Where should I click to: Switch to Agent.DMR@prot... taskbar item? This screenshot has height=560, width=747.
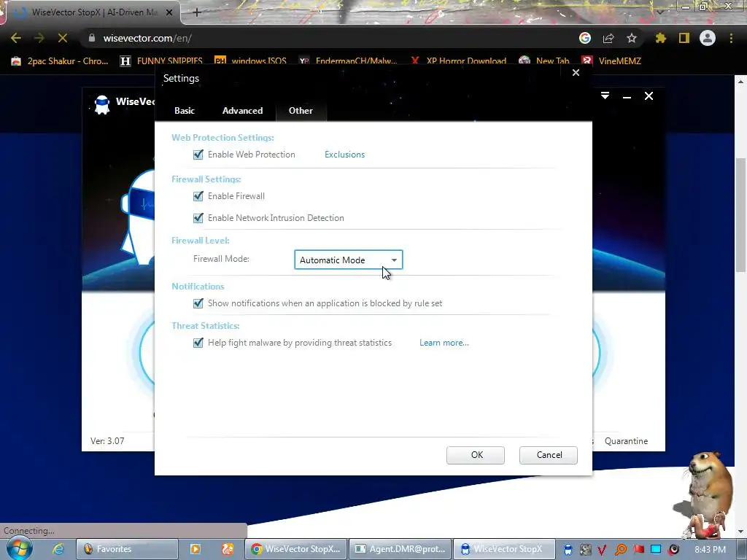pos(400,549)
